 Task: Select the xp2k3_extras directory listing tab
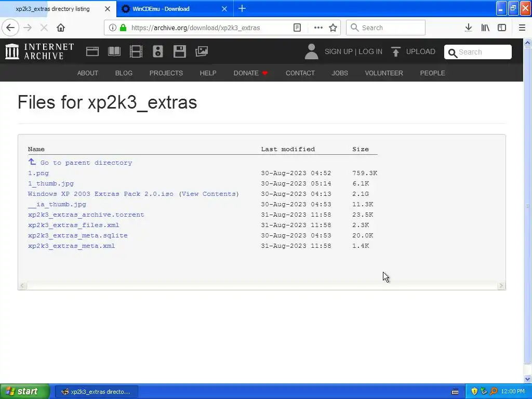point(58,9)
